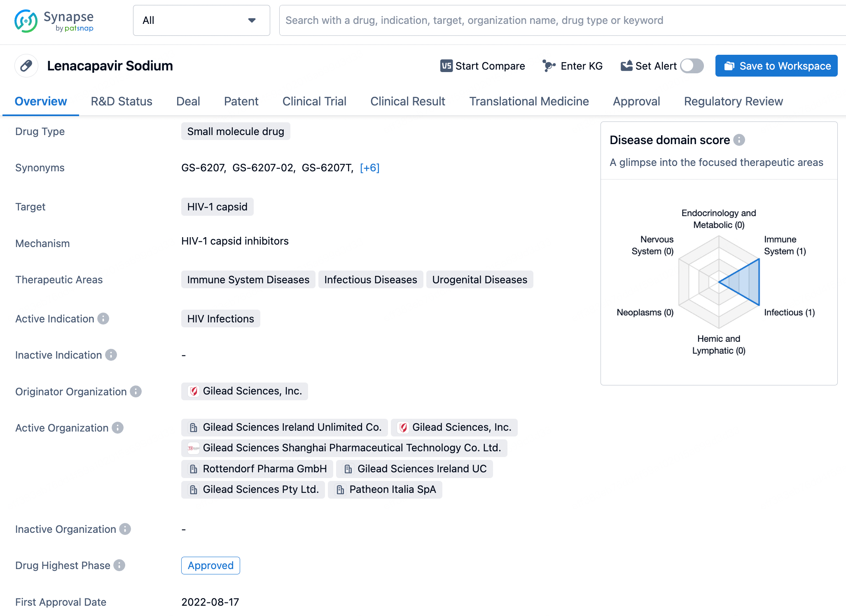Toggle the Set Alert on/off switch
Image resolution: width=846 pixels, height=616 pixels.
click(693, 65)
